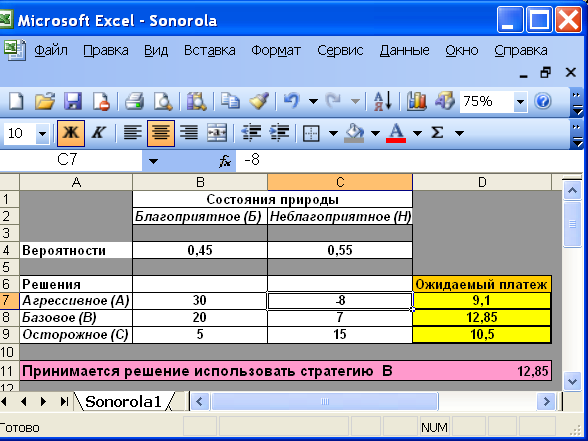The image size is (588, 441).
Task: Go to the previous sheet tab arrow
Action: click(x=24, y=402)
